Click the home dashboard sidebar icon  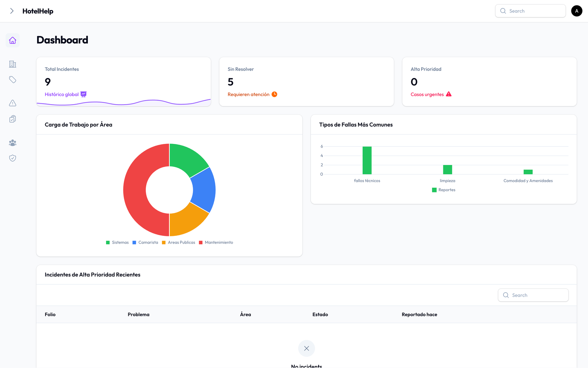[12, 40]
